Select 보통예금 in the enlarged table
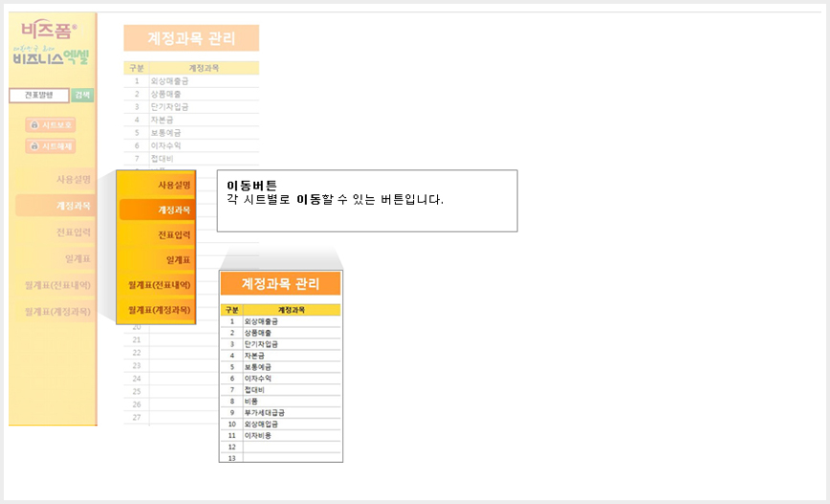This screenshot has width=830, height=504. 258,367
